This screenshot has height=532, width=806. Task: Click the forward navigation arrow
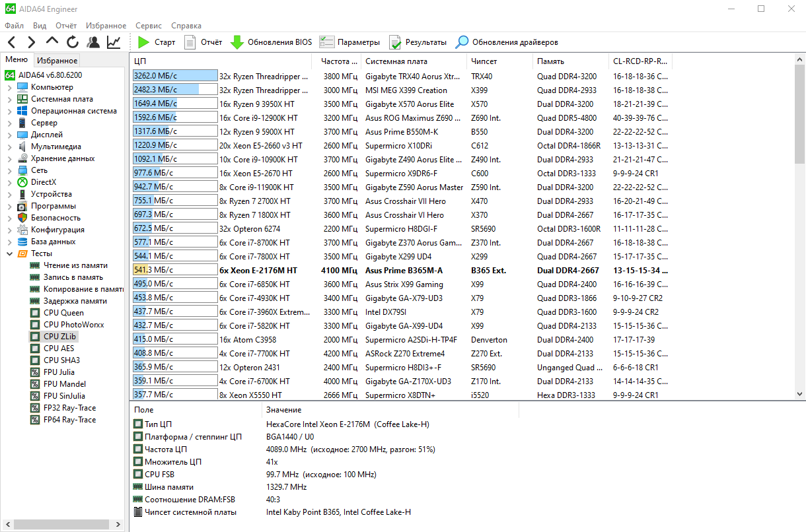[32, 42]
